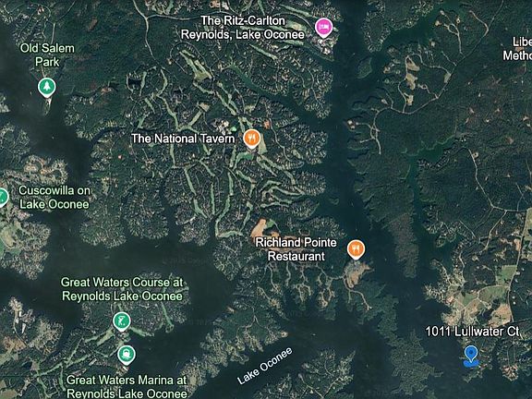Click the blue 1011 Lullwater Ct location pin
Viewport: 532px width, 399px height.
[471, 356]
